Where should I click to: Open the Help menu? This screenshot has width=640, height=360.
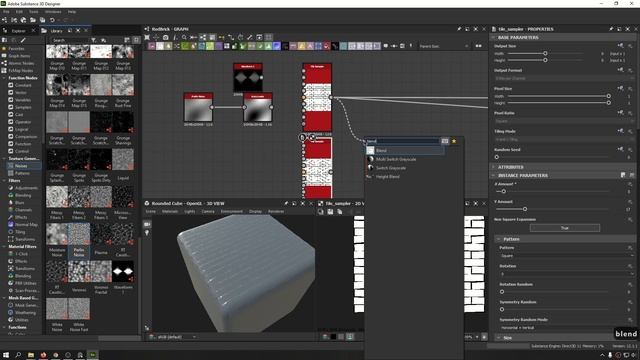(x=72, y=12)
